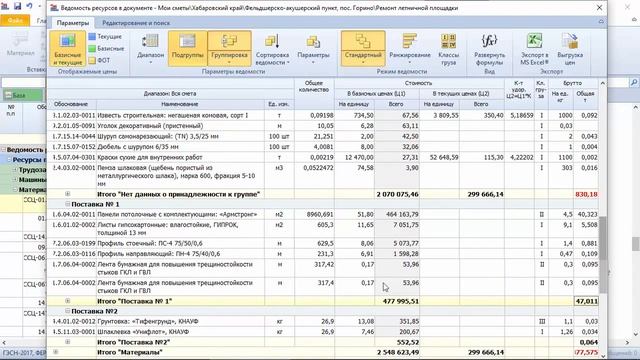Switch to the 'Параметры' tab

(x=72, y=23)
